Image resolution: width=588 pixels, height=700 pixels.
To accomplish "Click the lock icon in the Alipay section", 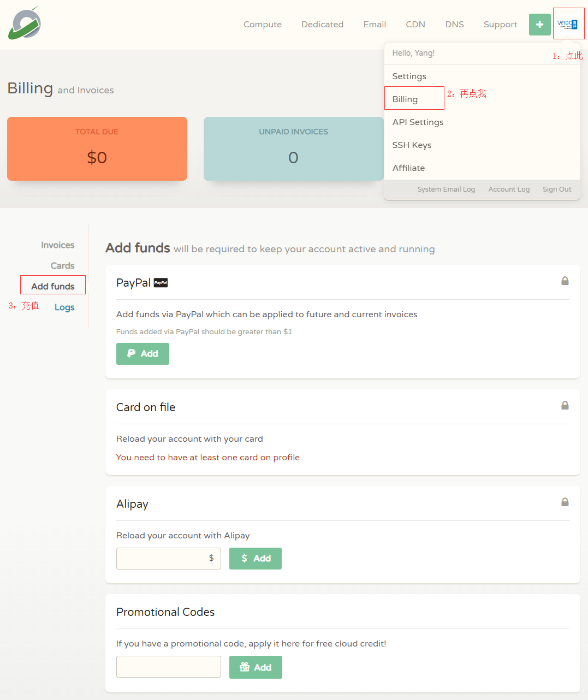I will (565, 502).
